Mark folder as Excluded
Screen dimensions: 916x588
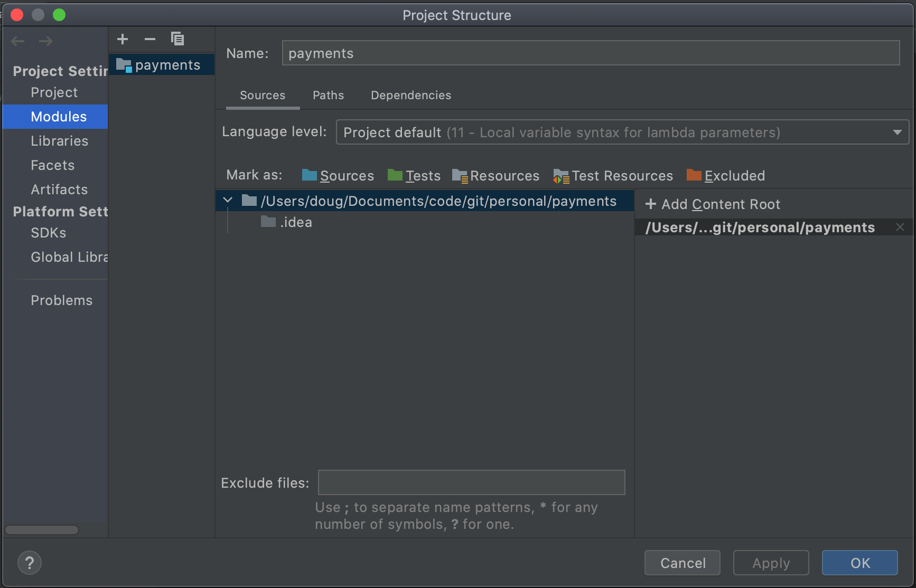726,176
